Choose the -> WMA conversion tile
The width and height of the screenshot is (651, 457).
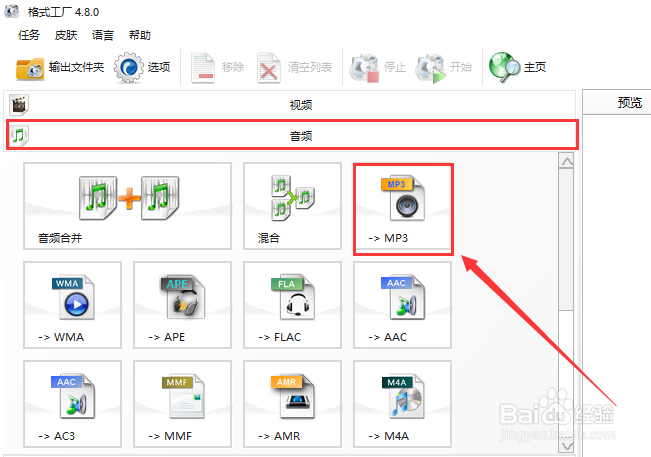(x=73, y=305)
